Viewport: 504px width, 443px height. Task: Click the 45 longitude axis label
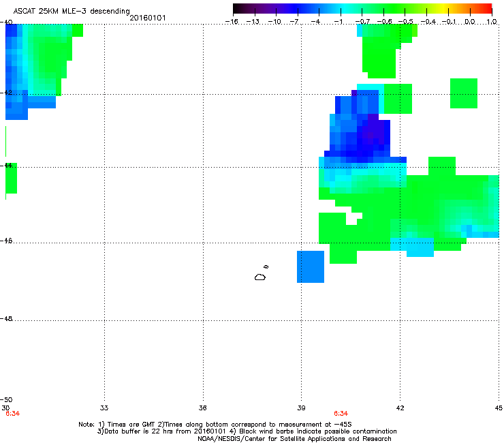click(499, 408)
